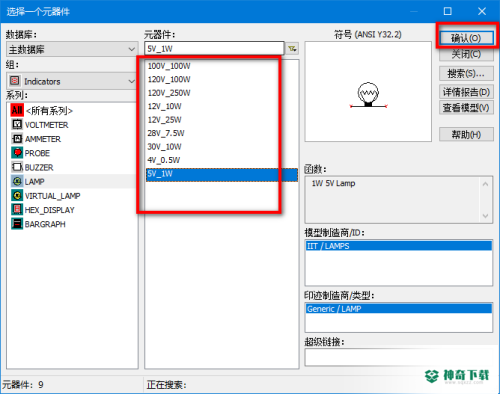Open the component filter icon button
The image size is (500, 394).
coord(292,49)
